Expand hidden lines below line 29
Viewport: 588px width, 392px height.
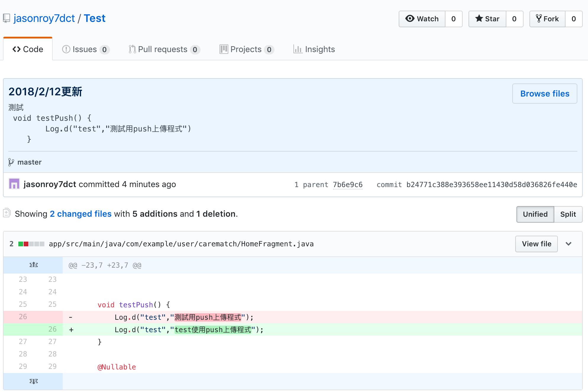pyautogui.click(x=33, y=381)
